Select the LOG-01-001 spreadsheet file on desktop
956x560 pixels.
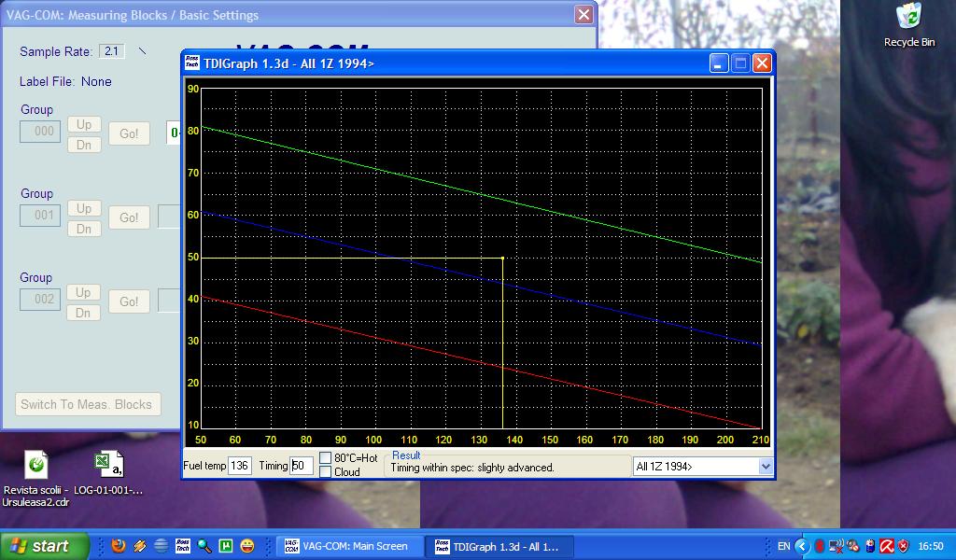coord(108,473)
